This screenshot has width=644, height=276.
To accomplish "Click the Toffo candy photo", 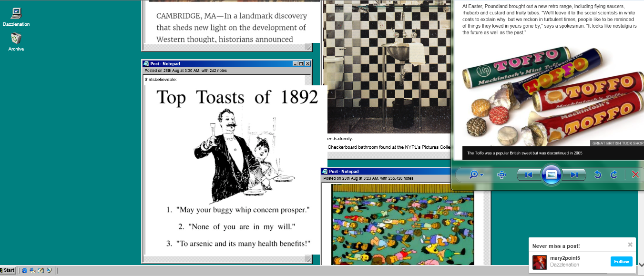I will (552, 94).
